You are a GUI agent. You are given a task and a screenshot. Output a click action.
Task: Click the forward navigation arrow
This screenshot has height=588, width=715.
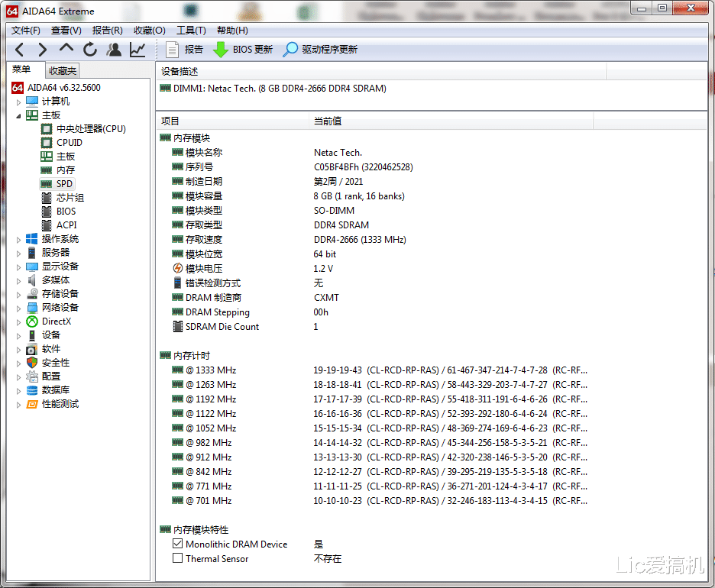(43, 50)
